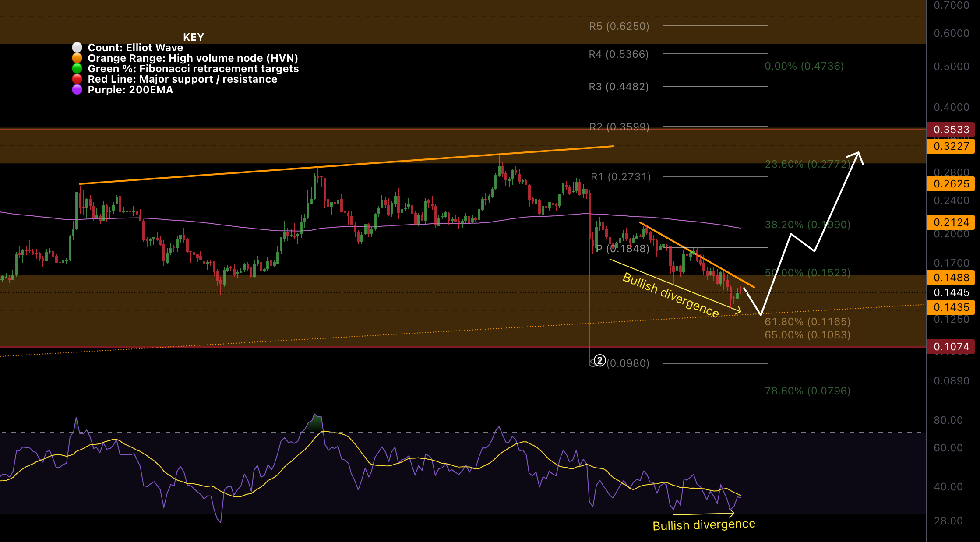This screenshot has height=542, width=980.
Task: Select the 0.3227 orange price label
Action: click(x=951, y=146)
